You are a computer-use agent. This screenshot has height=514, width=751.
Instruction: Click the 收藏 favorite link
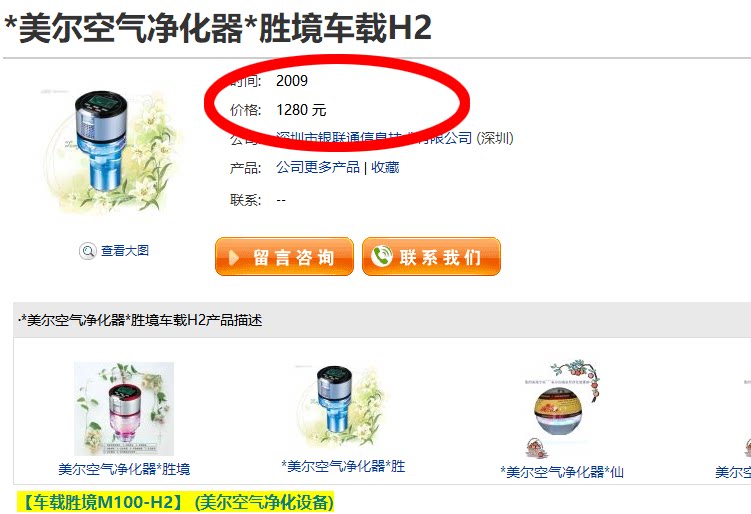point(385,167)
